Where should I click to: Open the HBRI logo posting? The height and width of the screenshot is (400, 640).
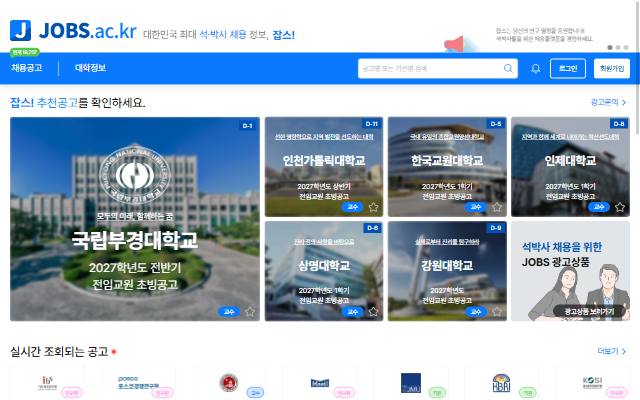tap(501, 383)
